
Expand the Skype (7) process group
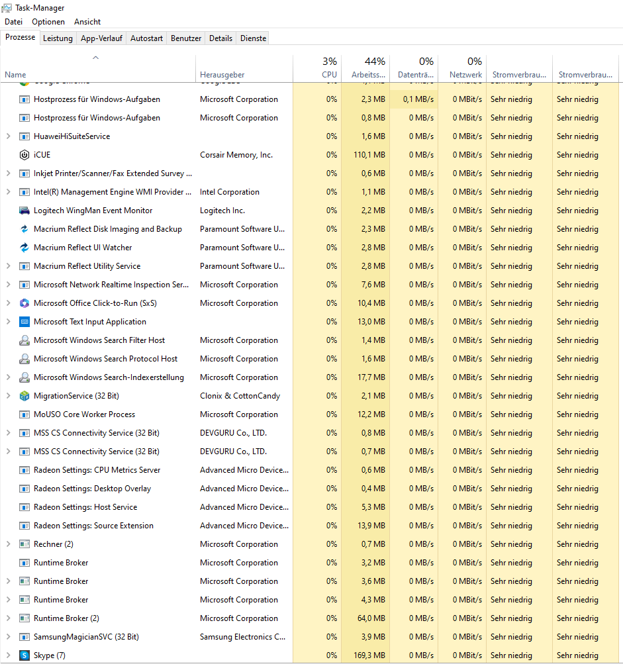tap(8, 655)
